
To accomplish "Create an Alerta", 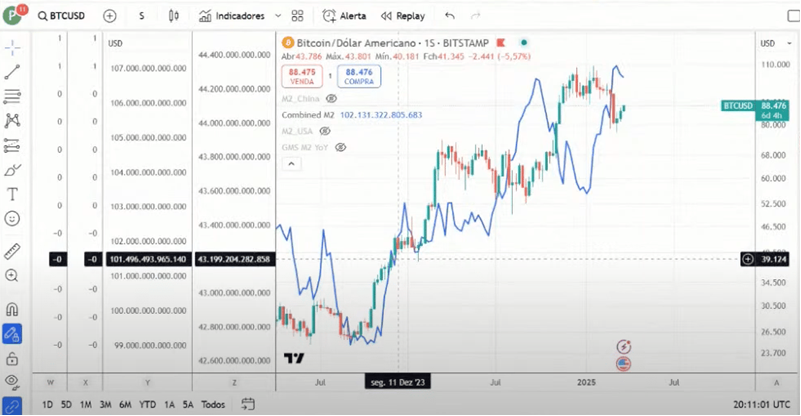I will (x=344, y=16).
